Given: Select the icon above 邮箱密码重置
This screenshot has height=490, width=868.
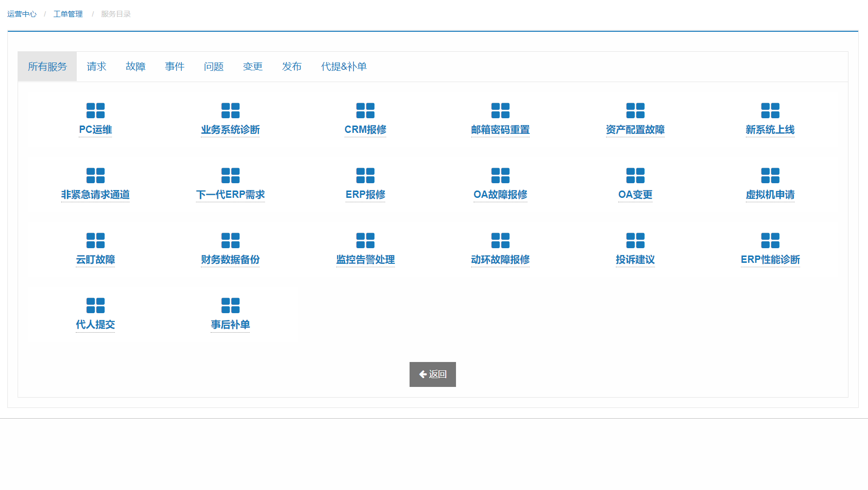Looking at the screenshot, I should click(500, 111).
